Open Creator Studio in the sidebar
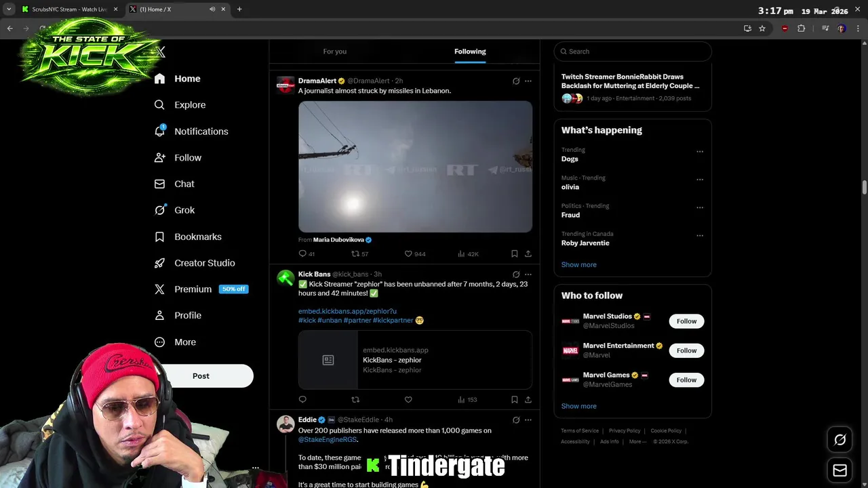The image size is (868, 488). pos(195,263)
